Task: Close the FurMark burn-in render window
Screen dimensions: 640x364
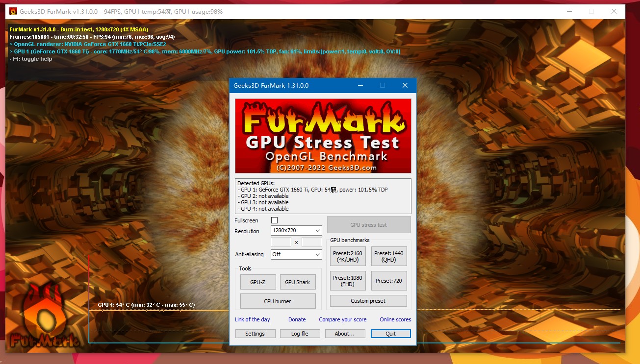Action: pos(614,11)
